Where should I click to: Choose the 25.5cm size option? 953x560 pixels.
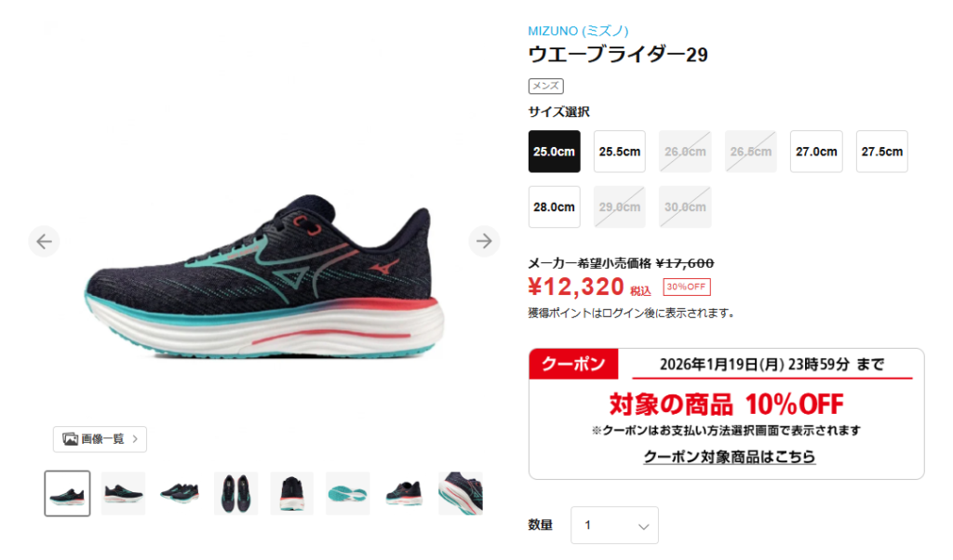pos(619,152)
